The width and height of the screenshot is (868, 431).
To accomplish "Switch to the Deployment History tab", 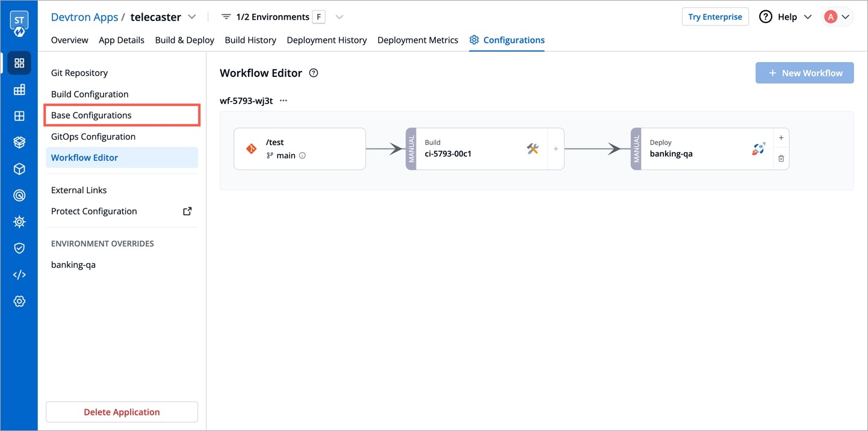I will click(326, 40).
